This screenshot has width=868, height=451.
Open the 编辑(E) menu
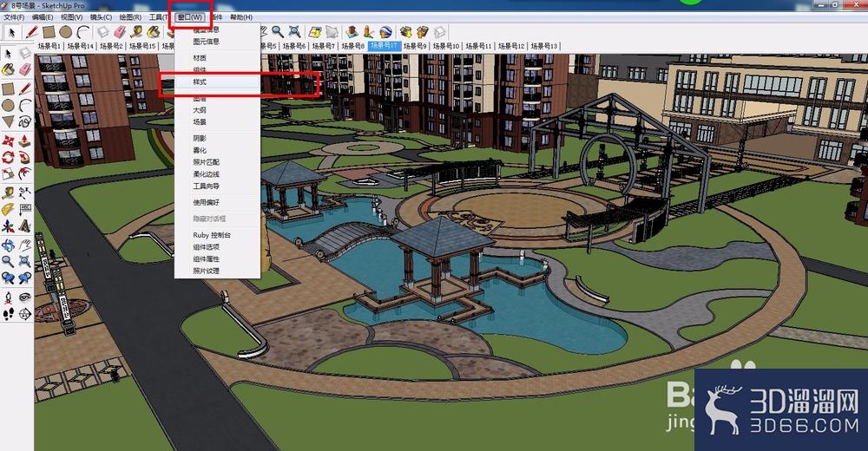[43, 17]
